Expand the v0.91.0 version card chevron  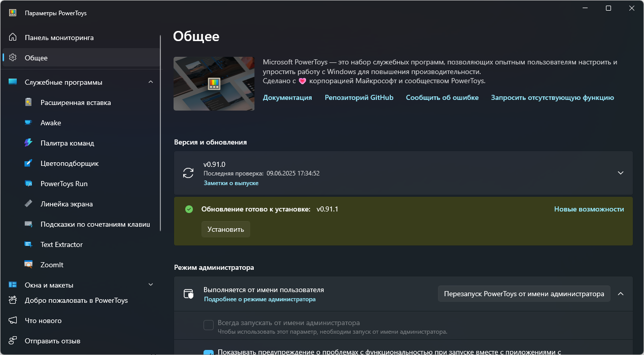(x=621, y=173)
